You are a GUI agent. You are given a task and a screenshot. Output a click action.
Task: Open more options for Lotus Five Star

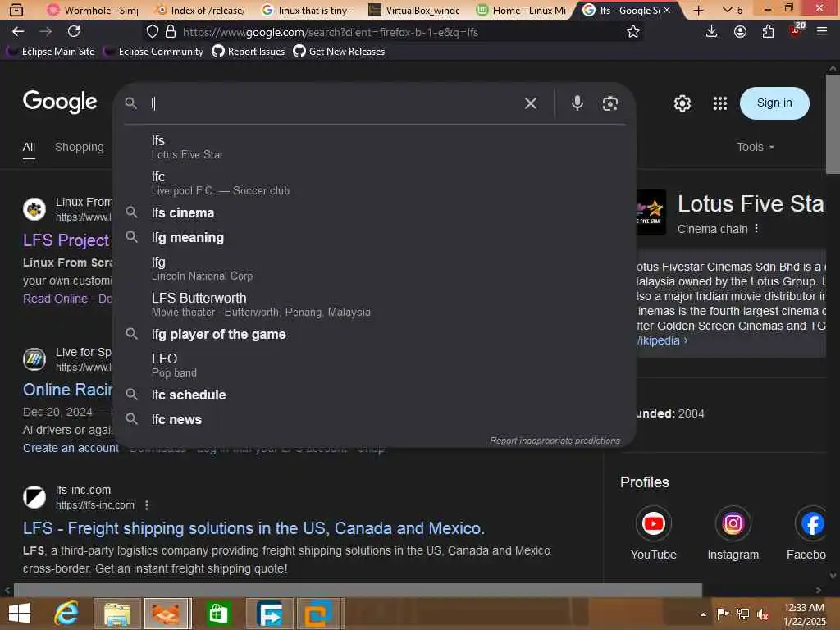pos(756,229)
